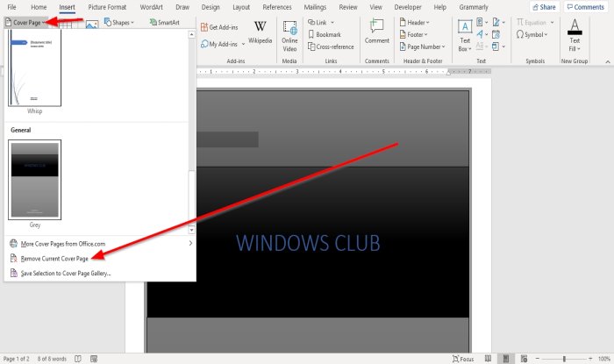Open the Mailings tab
This screenshot has height=364, width=614.
(x=315, y=7)
